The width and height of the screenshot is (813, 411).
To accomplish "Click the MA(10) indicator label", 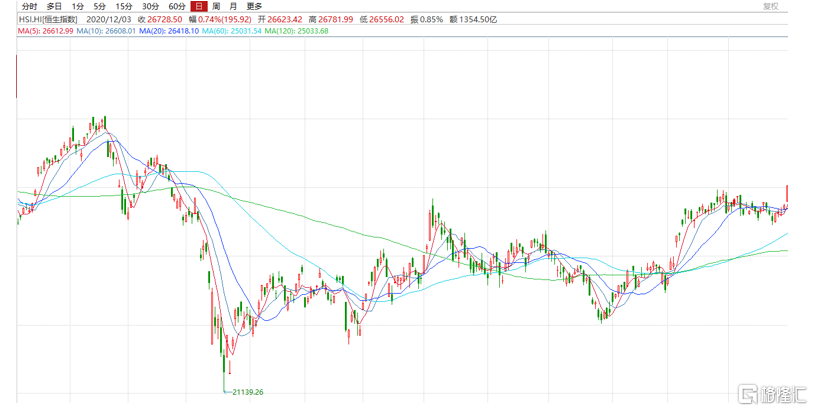I will pyautogui.click(x=107, y=31).
